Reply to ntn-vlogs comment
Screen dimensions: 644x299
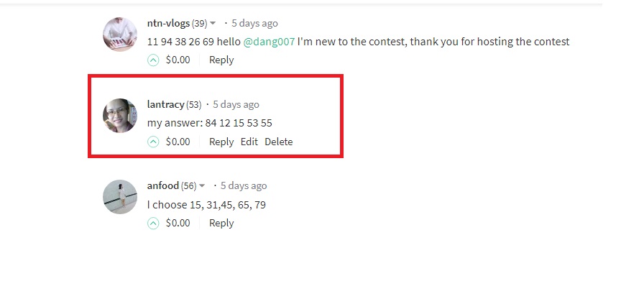point(221,60)
